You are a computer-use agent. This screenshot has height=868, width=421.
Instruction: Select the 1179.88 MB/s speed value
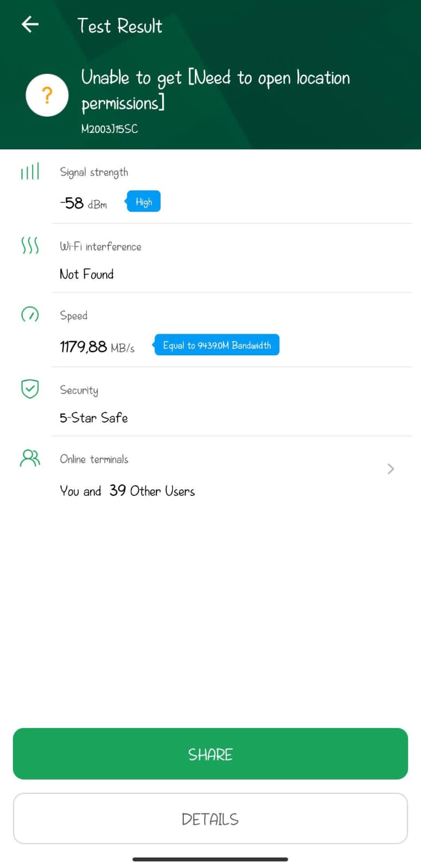(x=97, y=347)
